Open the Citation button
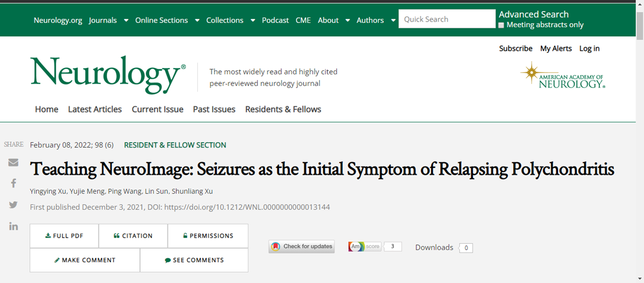This screenshot has height=283, width=644. pyautogui.click(x=133, y=236)
